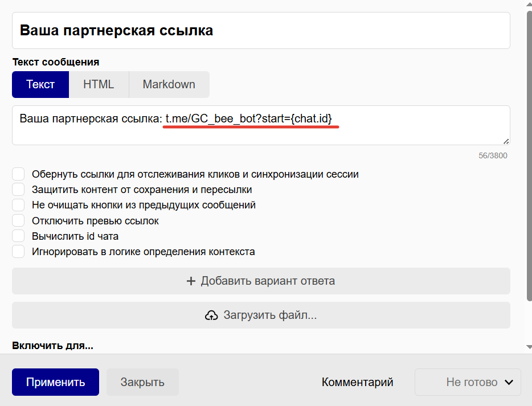Click the Применить button
Screen dimensions: 532x406
point(55,382)
